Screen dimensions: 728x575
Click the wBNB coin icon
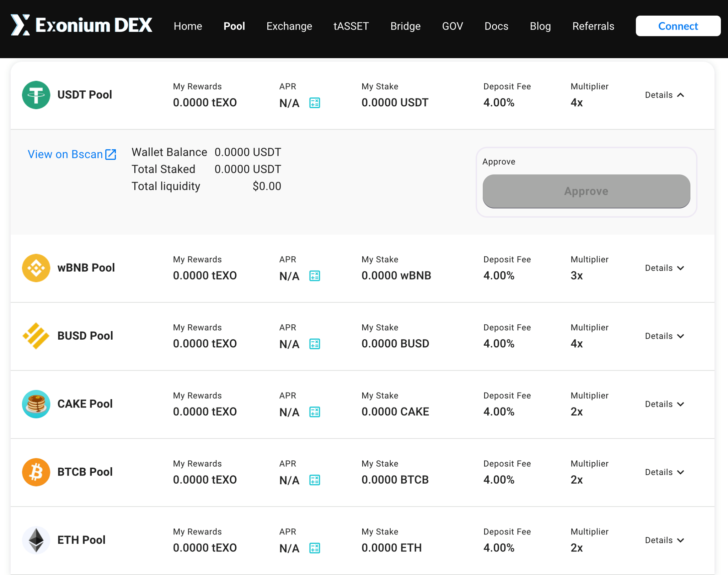click(36, 268)
